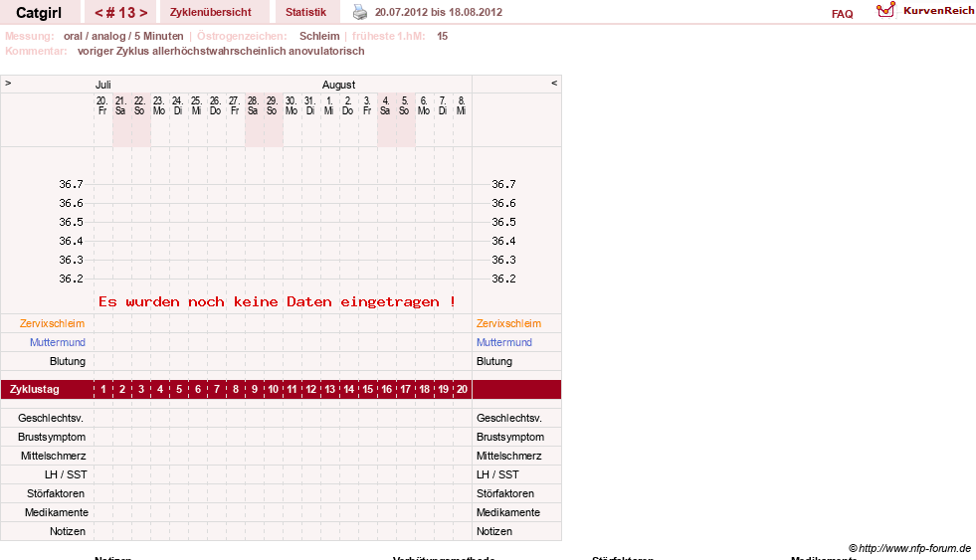Viewport: 976px width, 560px height.
Task: Click date 20. Fr column header
Action: click(x=102, y=105)
